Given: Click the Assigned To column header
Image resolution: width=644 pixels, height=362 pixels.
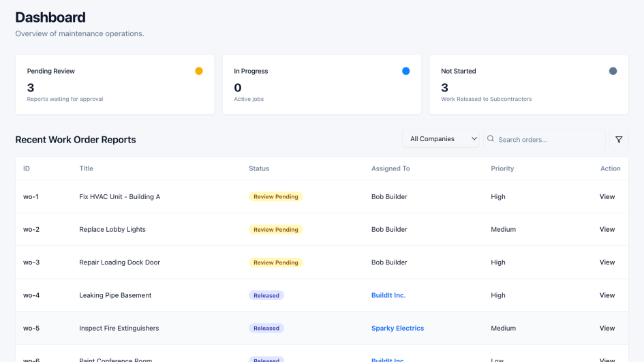Looking at the screenshot, I should [390, 168].
